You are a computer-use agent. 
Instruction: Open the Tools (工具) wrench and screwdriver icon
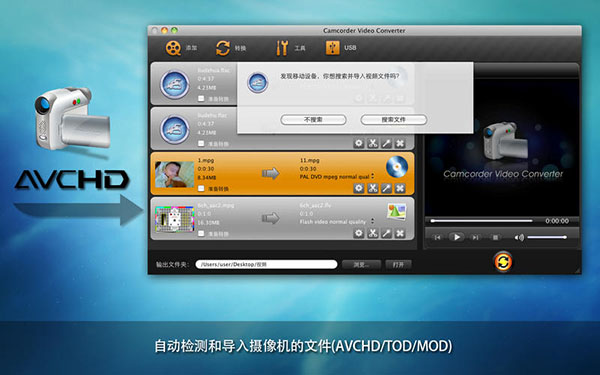pyautogui.click(x=282, y=48)
